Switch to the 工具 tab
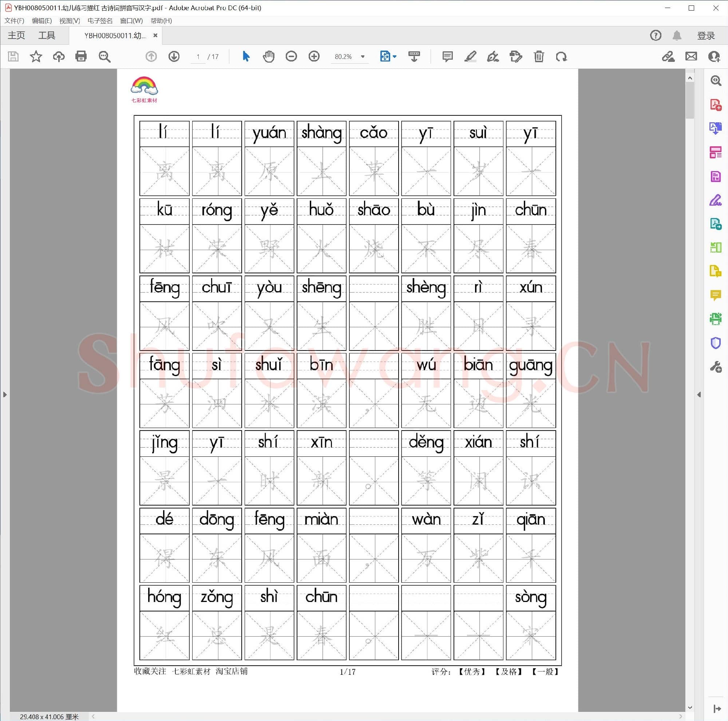The height and width of the screenshot is (721, 728). pyautogui.click(x=47, y=35)
